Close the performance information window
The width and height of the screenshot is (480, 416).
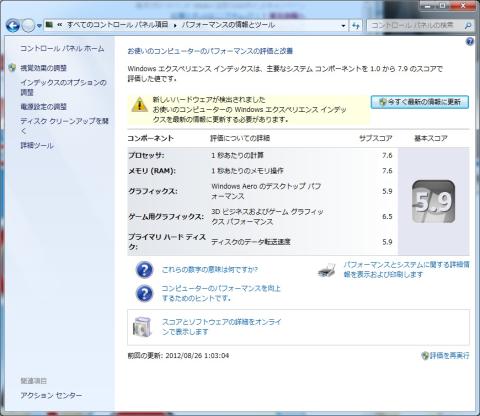tap(462, 6)
